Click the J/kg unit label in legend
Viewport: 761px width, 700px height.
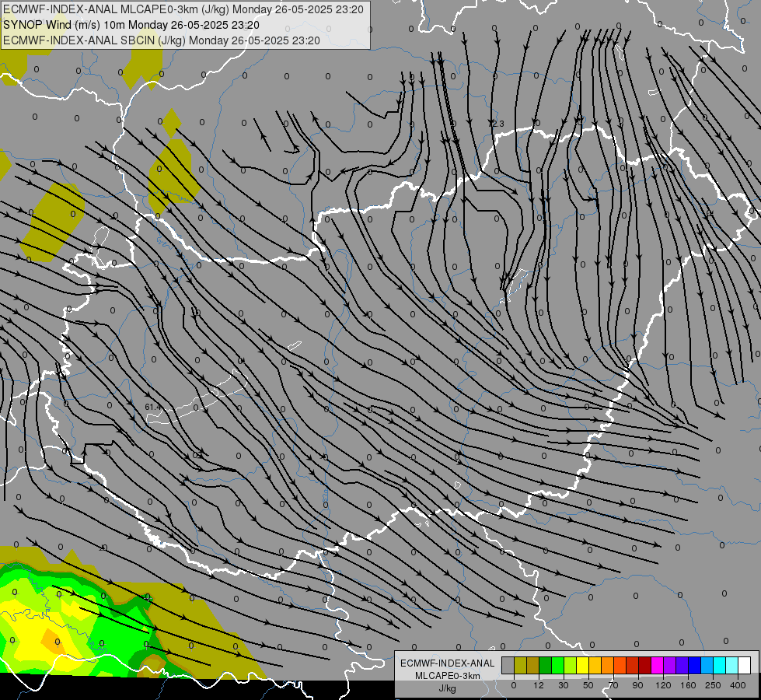pyautogui.click(x=447, y=688)
